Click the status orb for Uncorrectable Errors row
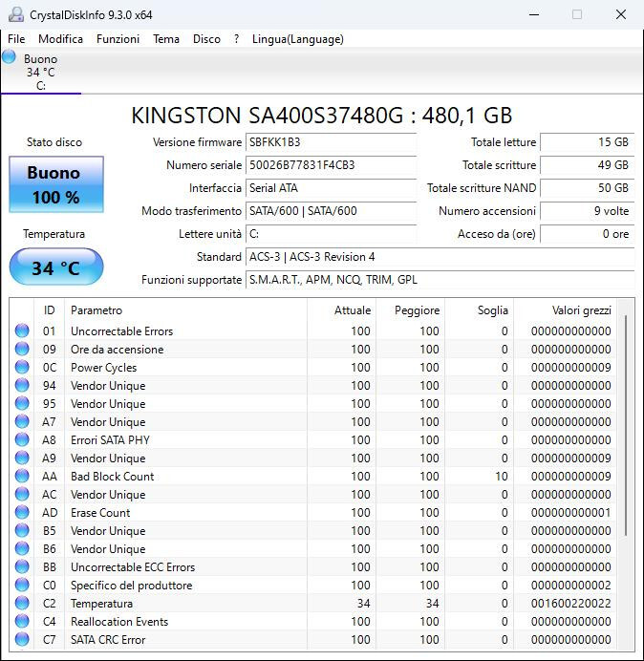Screen dimensions: 644x661 pyautogui.click(x=22, y=330)
